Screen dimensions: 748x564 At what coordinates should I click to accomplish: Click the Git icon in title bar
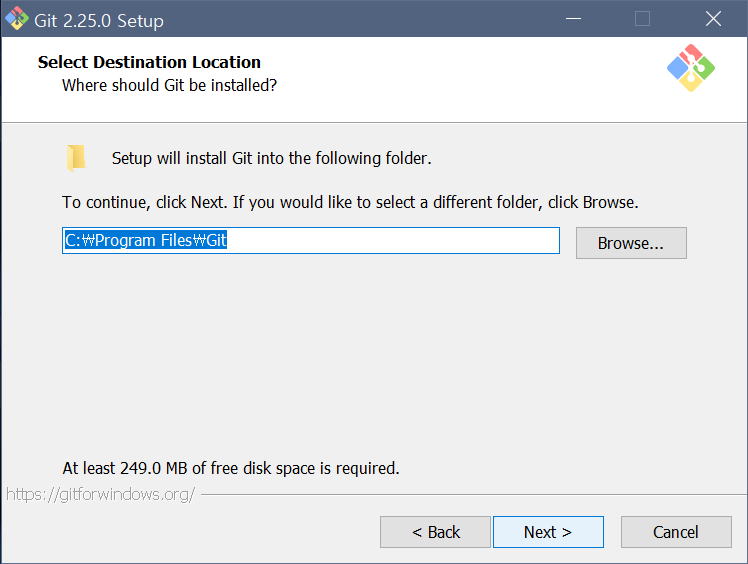coord(17,19)
